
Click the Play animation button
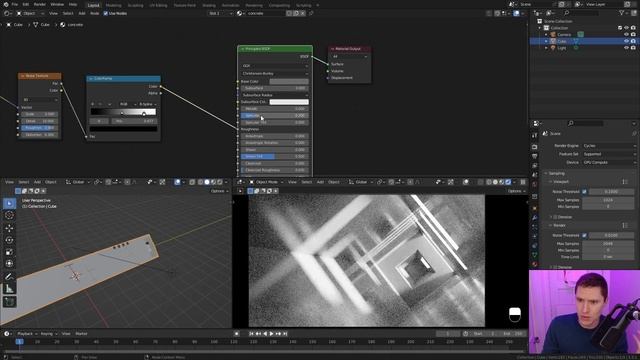click(271, 333)
